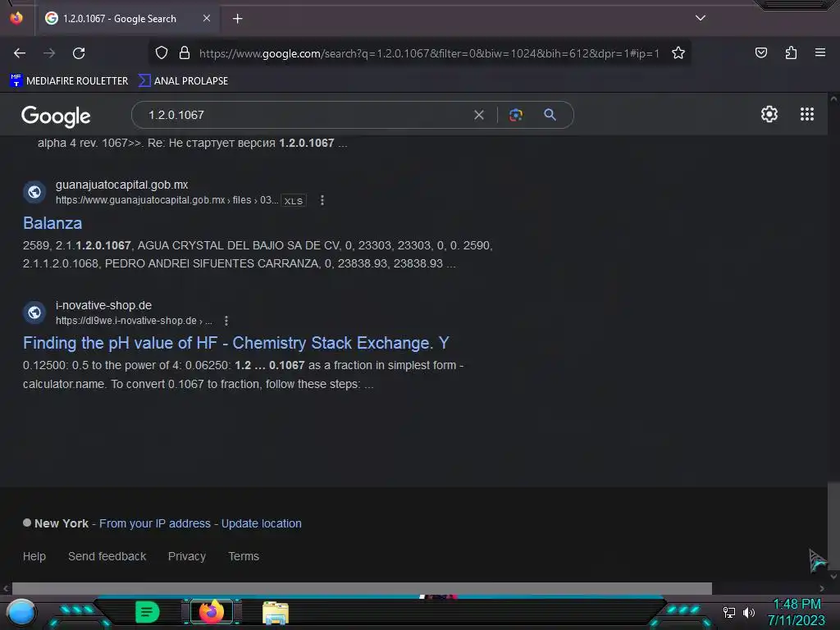840x630 pixels.
Task: Open File Explorer from the taskbar
Action: pyautogui.click(x=276, y=612)
